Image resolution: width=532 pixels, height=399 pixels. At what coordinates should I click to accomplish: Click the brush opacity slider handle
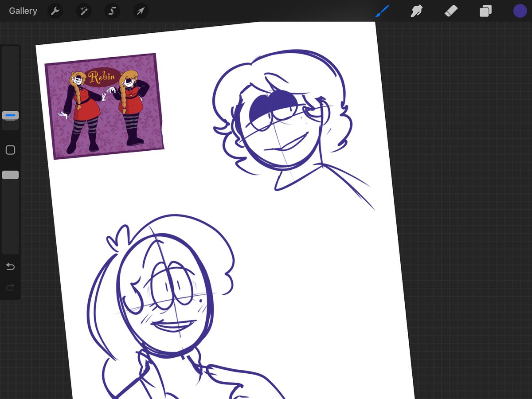[10, 175]
